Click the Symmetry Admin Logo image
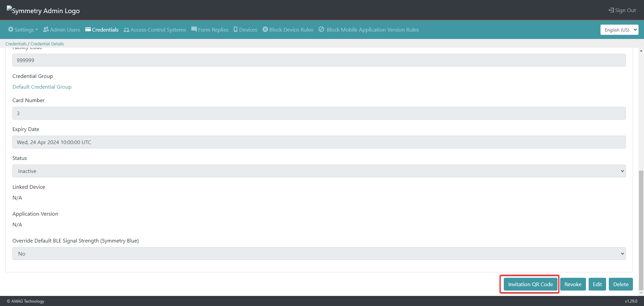 43,10
